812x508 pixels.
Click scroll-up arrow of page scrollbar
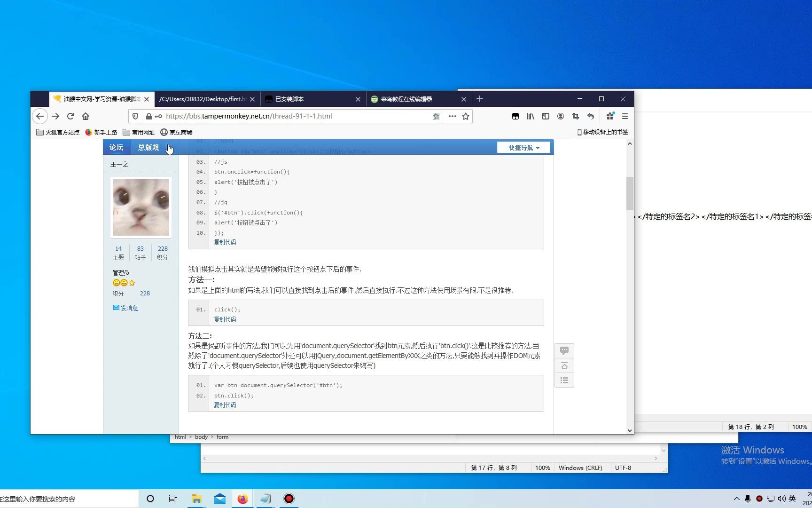pyautogui.click(x=630, y=143)
